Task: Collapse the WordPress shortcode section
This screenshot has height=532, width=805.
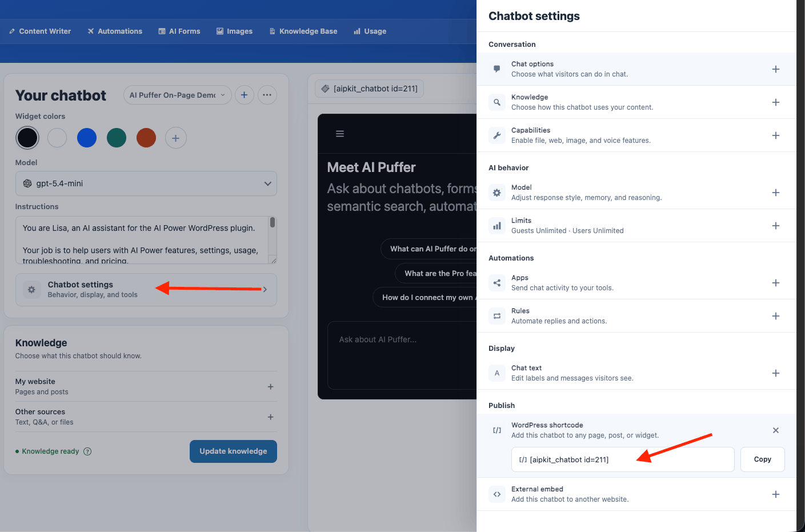Action: [x=776, y=430]
